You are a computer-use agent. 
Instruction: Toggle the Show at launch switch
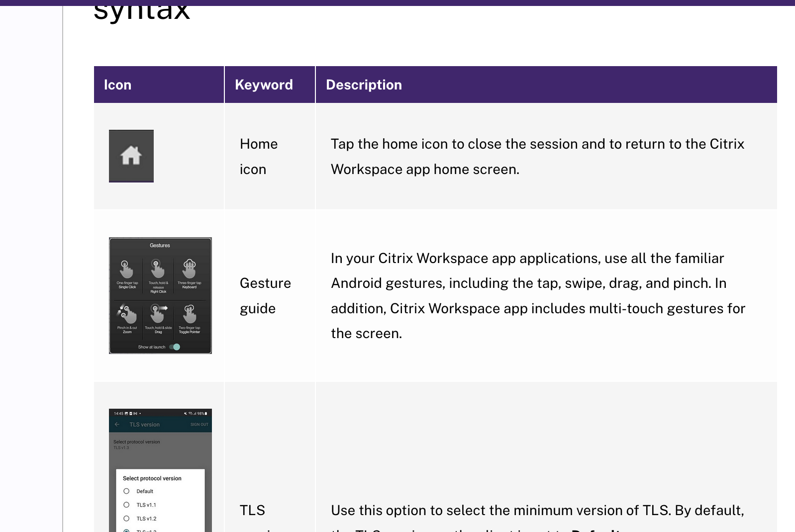[x=175, y=347]
